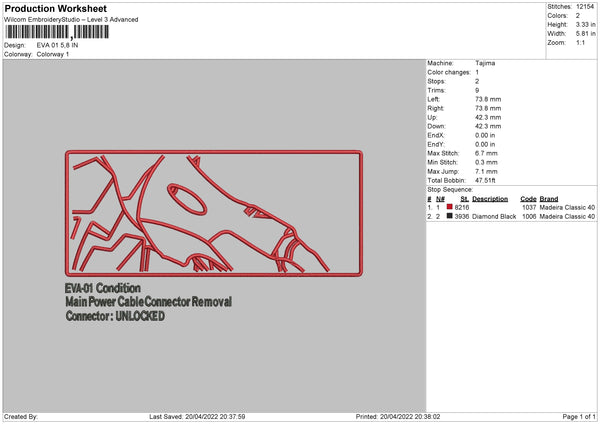Click the Machine value Tajima
The width and height of the screenshot is (600, 424).
pyautogui.click(x=485, y=63)
